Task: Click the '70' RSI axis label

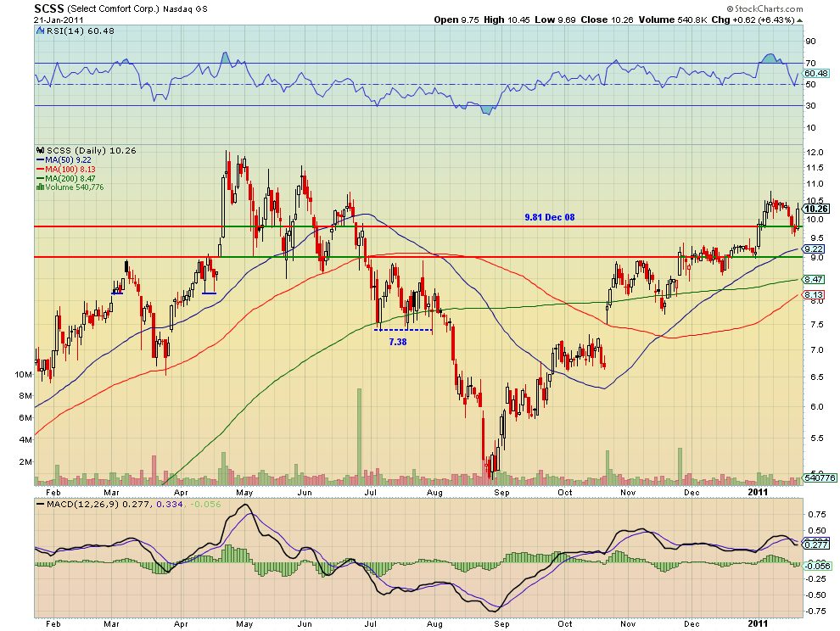Action: pyautogui.click(x=810, y=64)
